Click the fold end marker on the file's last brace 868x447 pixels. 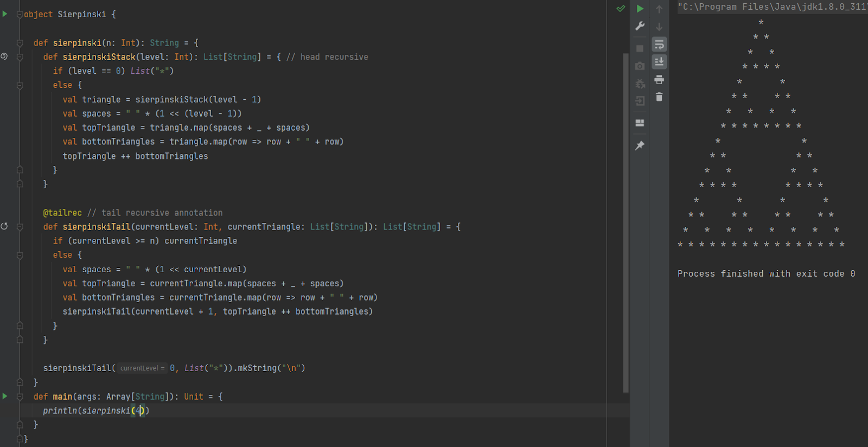pyautogui.click(x=20, y=438)
